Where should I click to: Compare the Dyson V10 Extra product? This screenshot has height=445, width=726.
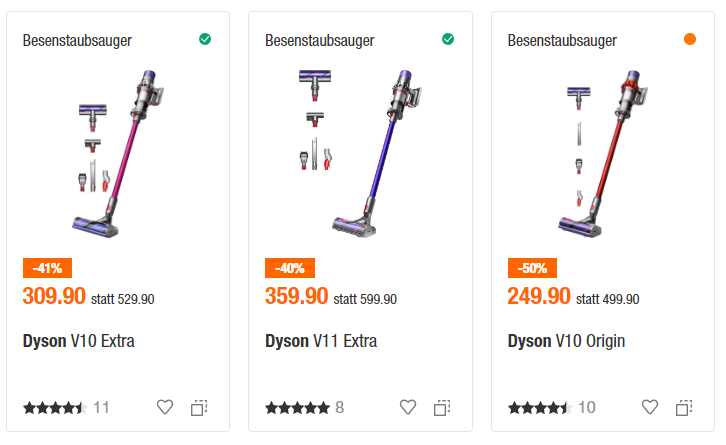199,407
